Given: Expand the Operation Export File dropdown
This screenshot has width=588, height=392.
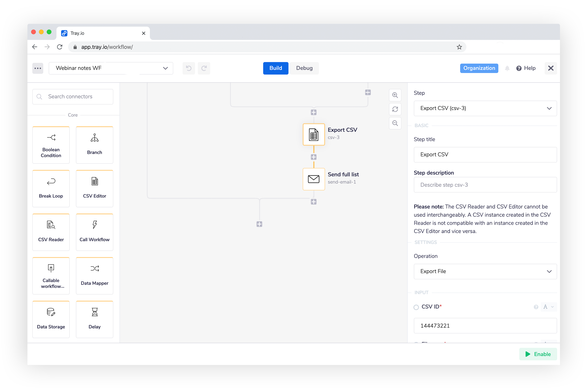Looking at the screenshot, I should pyautogui.click(x=485, y=271).
